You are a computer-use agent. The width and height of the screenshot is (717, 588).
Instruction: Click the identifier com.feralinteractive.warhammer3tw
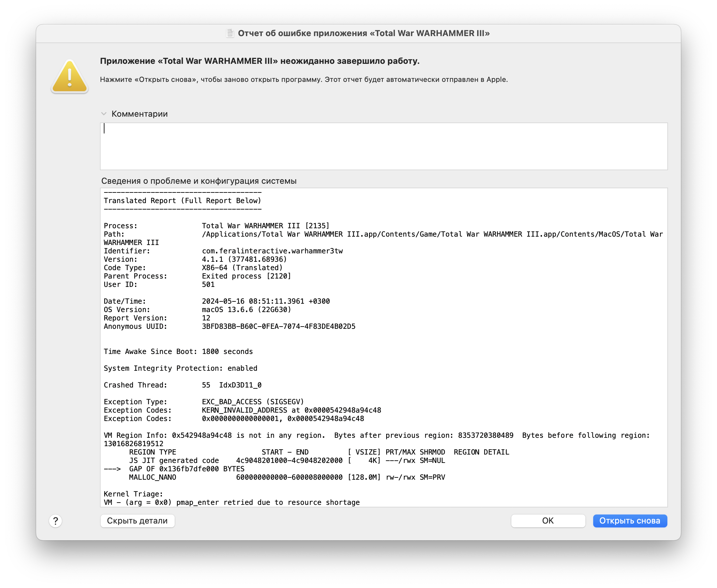coord(272,251)
